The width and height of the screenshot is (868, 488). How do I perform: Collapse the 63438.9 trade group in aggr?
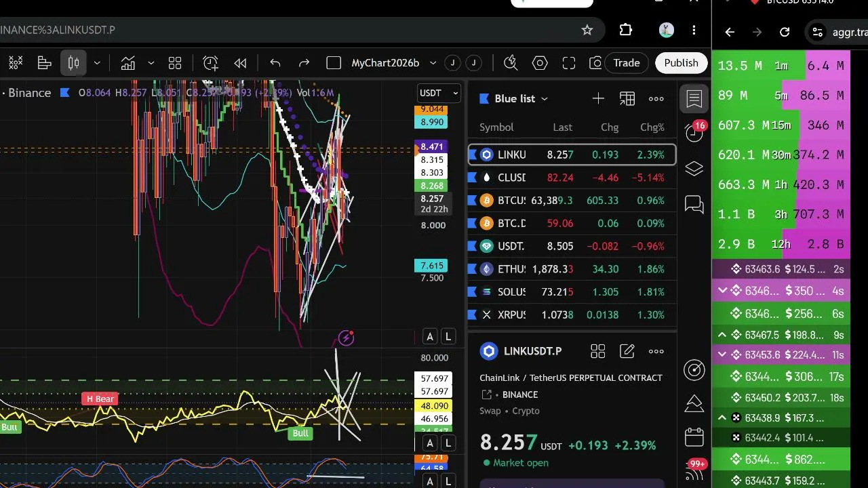pyautogui.click(x=722, y=418)
